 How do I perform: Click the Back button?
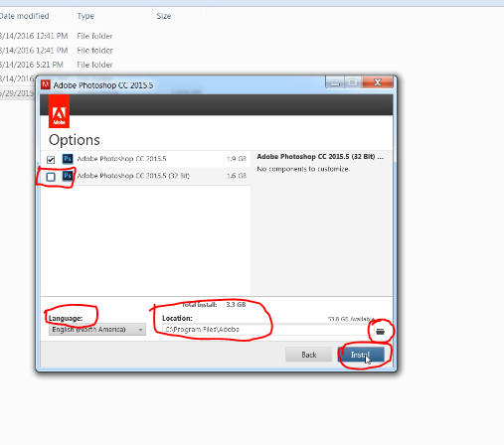click(x=308, y=355)
